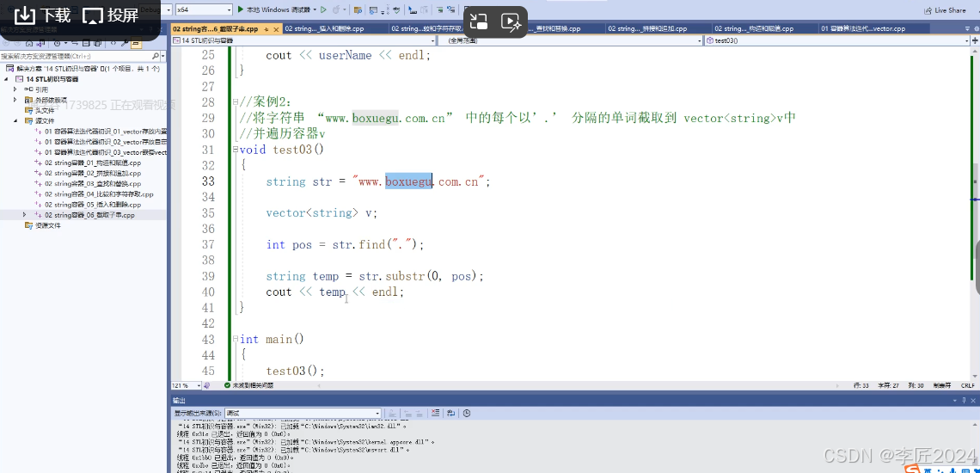Pin the 截取子串.cpp active tab

click(266, 28)
